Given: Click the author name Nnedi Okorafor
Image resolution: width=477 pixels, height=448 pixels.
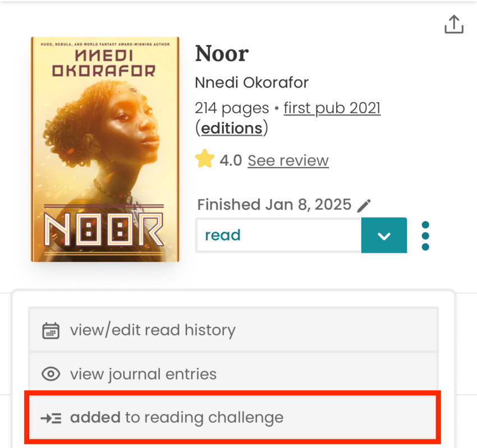Looking at the screenshot, I should point(251,82).
